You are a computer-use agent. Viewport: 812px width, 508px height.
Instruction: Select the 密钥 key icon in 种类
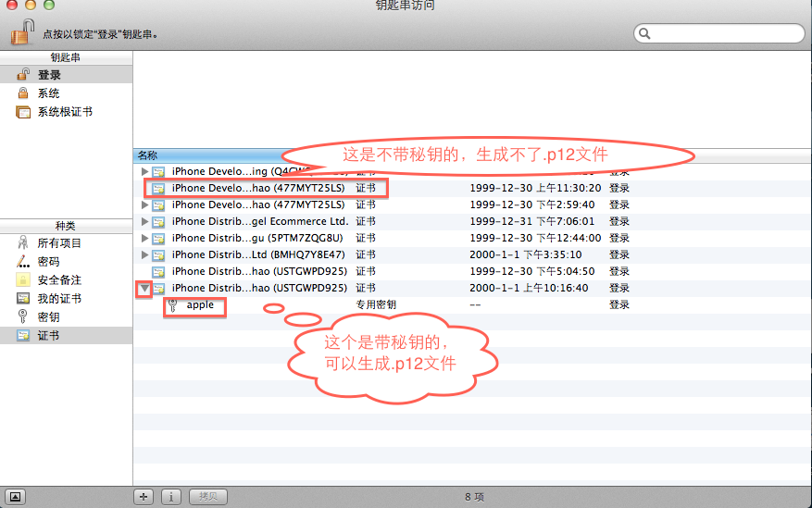23,316
